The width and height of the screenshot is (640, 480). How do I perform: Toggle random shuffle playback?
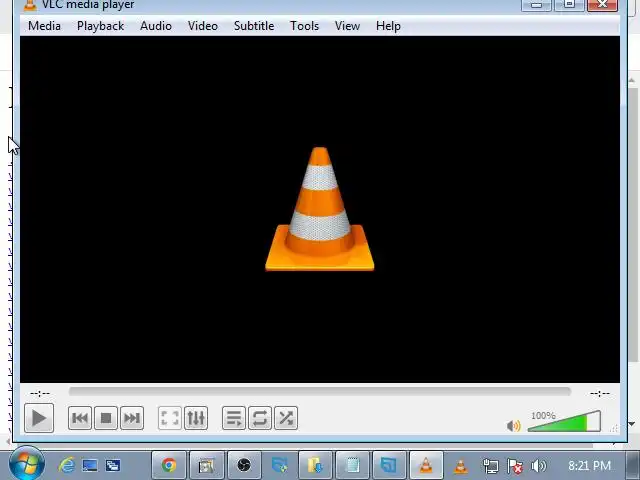(x=286, y=418)
